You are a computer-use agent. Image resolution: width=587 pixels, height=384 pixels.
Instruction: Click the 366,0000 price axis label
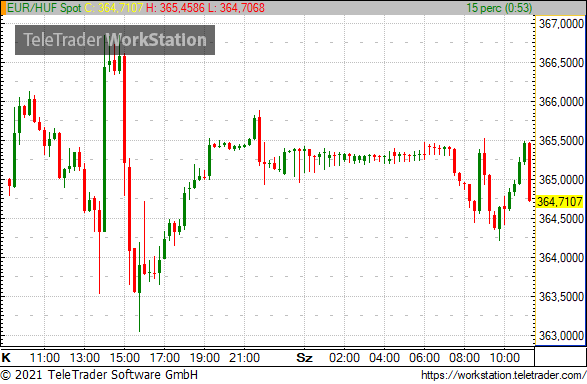(x=561, y=101)
